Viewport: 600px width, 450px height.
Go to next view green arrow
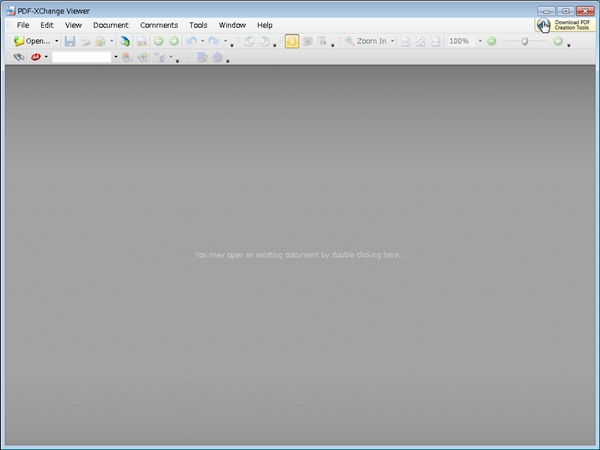[174, 41]
